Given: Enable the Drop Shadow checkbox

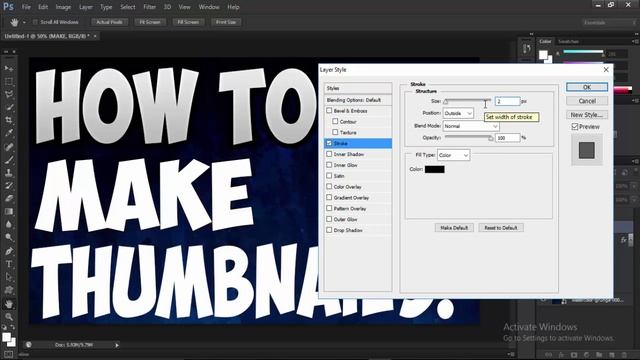Looking at the screenshot, I should coord(329,230).
